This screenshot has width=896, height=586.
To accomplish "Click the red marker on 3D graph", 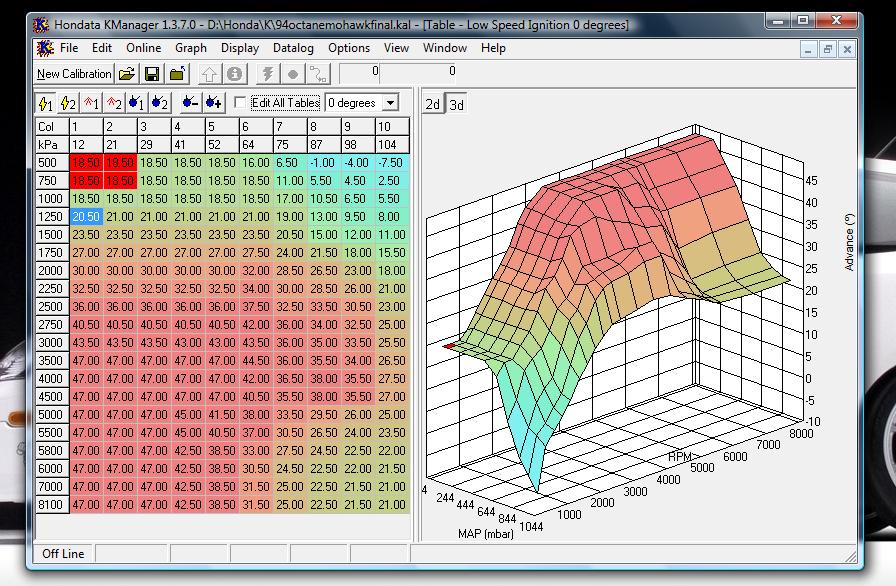I will click(450, 346).
